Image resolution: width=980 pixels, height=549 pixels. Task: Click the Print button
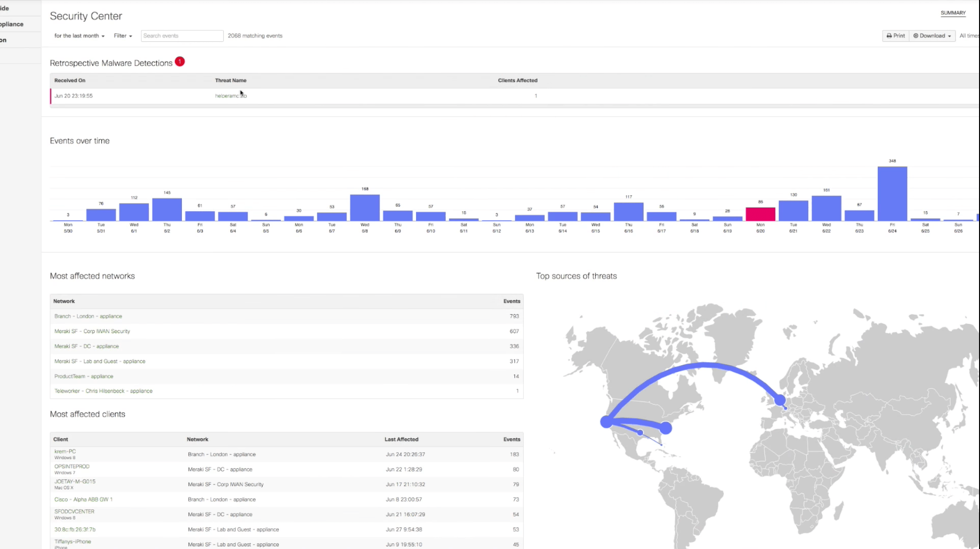896,36
